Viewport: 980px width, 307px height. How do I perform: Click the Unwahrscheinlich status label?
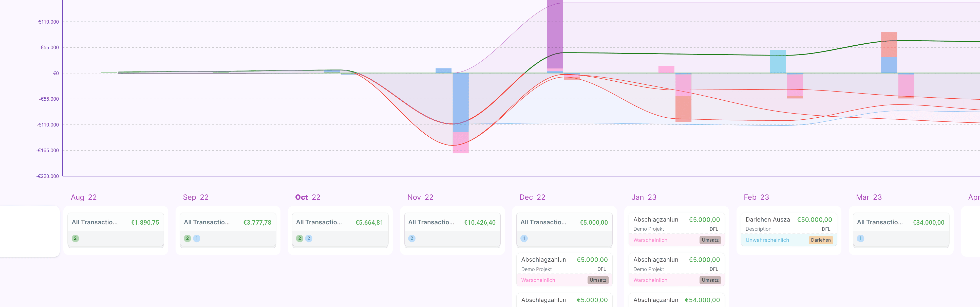click(767, 240)
